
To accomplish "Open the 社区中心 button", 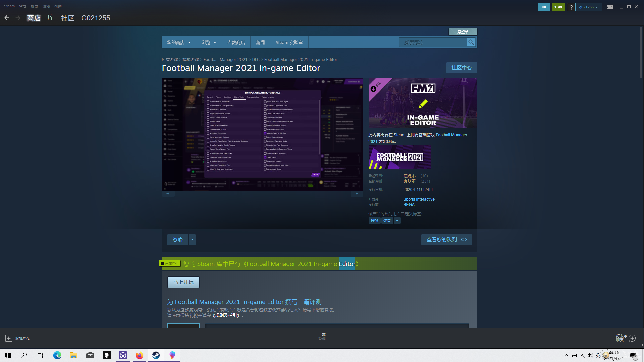I will [462, 68].
